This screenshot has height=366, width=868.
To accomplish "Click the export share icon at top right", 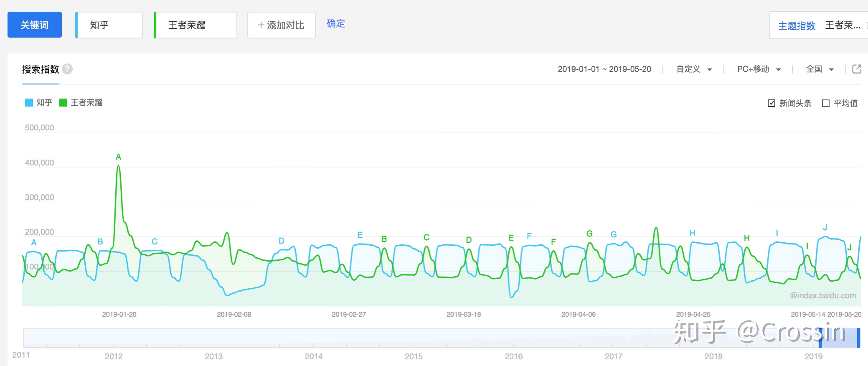I will click(856, 69).
